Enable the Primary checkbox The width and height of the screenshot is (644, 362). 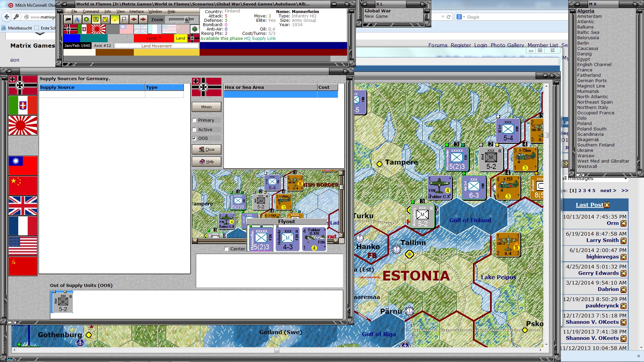coord(194,120)
